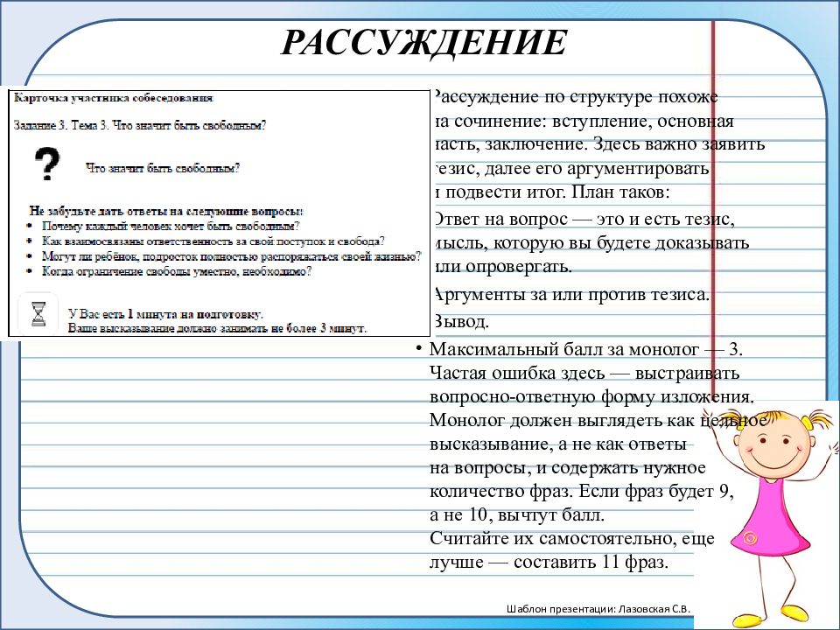
Task: Click the line «Считайте их самостоятельно, еще»
Action: (x=572, y=538)
